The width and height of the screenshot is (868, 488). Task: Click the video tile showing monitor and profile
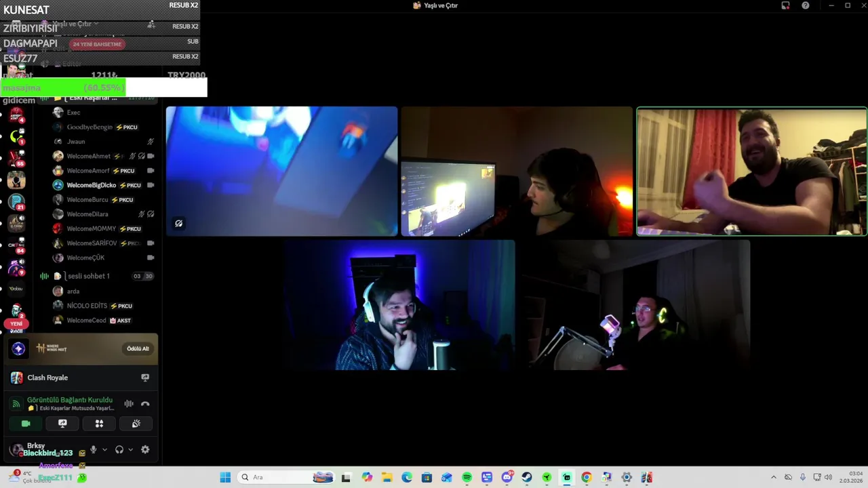(517, 171)
